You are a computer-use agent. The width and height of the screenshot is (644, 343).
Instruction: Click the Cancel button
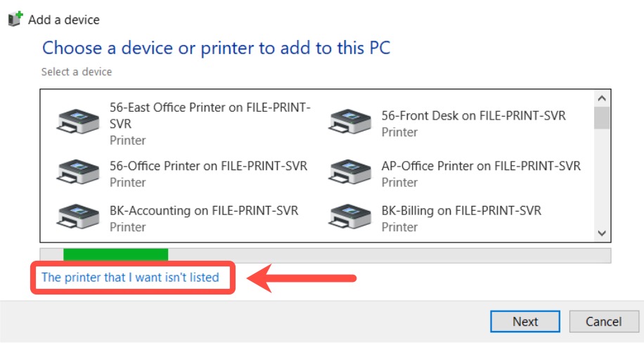[x=604, y=321]
